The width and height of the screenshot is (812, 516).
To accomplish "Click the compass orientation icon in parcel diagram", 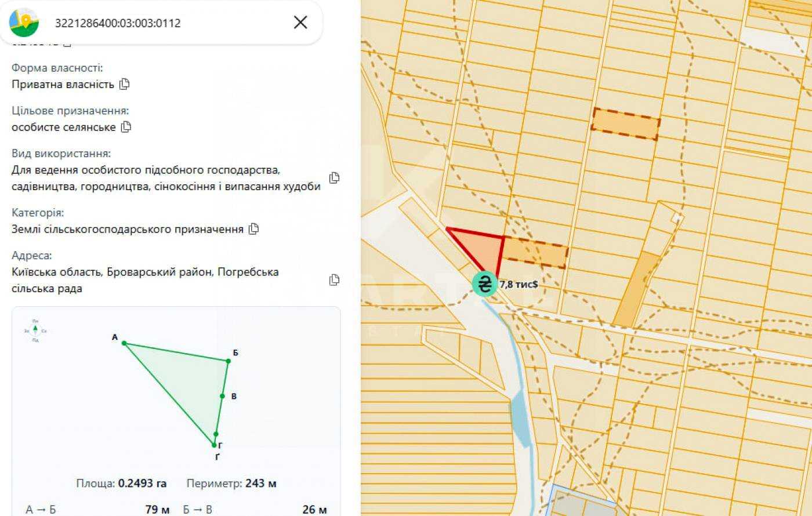I will click(x=35, y=330).
